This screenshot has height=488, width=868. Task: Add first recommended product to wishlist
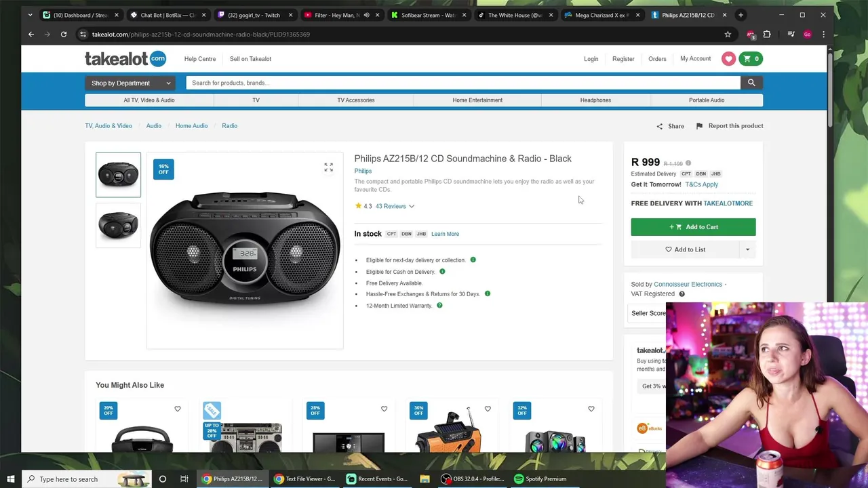click(x=177, y=409)
